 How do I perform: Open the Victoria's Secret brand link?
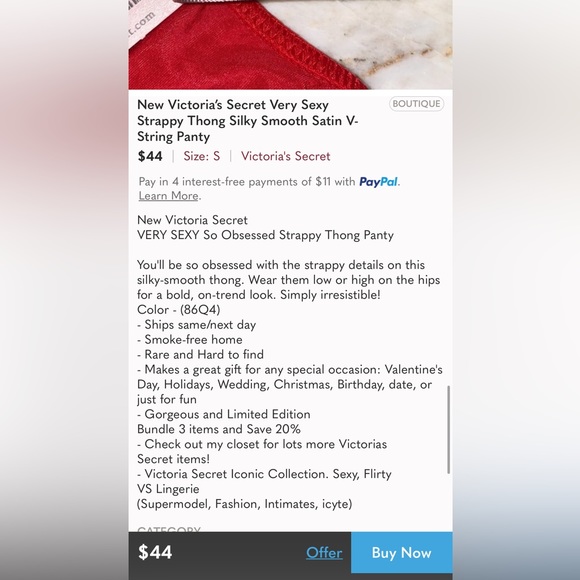coord(285,156)
